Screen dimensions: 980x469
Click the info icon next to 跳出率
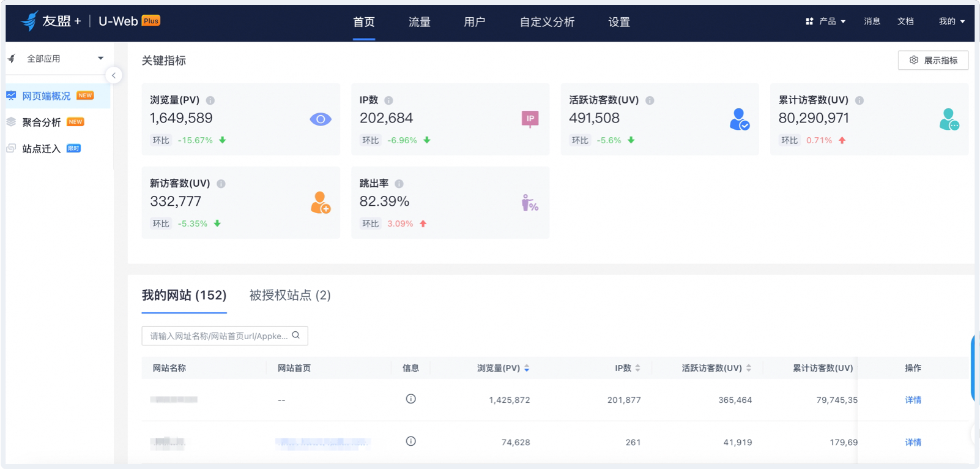399,184
